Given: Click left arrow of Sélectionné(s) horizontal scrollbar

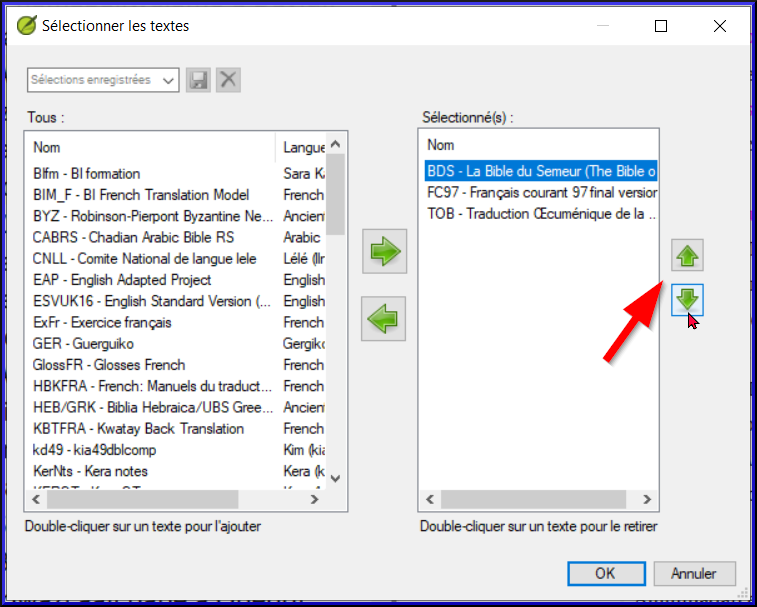Looking at the screenshot, I should 430,499.
